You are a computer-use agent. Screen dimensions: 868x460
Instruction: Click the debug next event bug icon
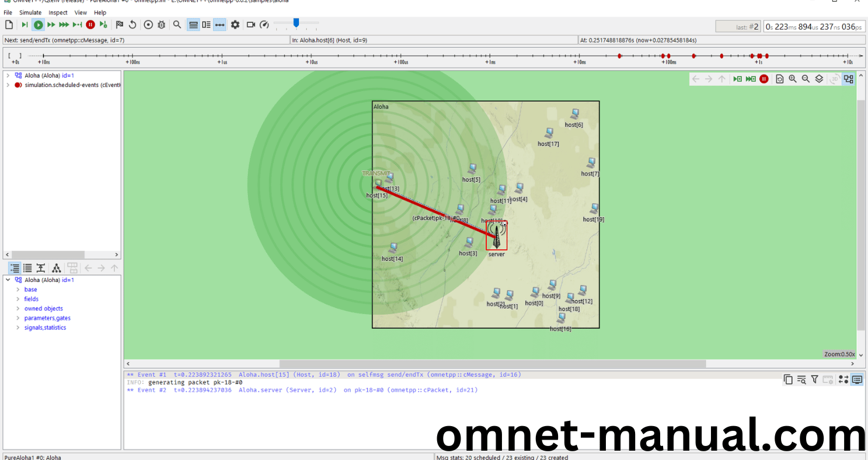162,25
